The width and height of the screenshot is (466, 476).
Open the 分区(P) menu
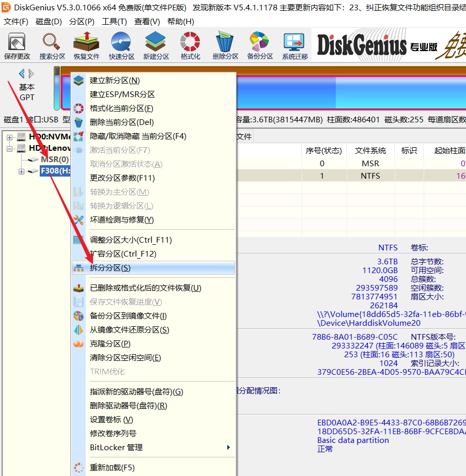click(82, 22)
